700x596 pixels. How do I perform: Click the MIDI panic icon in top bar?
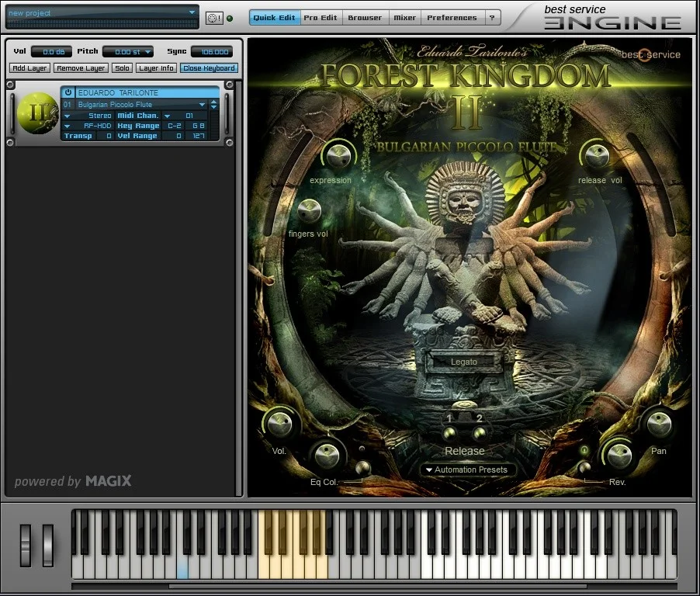point(214,18)
